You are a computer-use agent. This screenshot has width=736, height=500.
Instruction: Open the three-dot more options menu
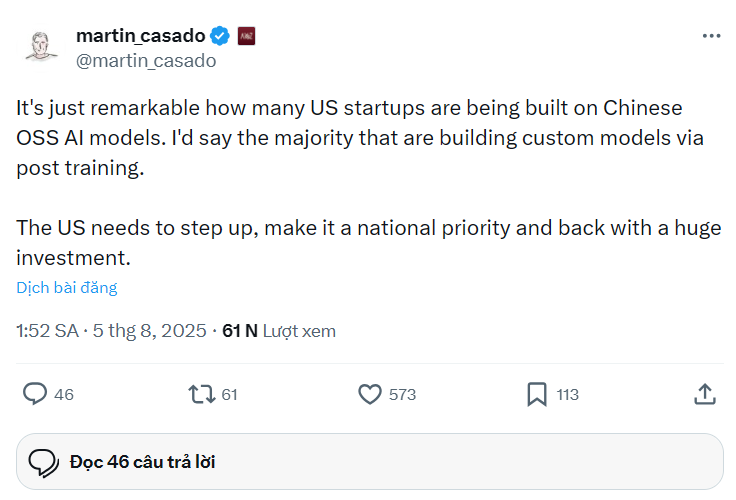[x=711, y=36]
